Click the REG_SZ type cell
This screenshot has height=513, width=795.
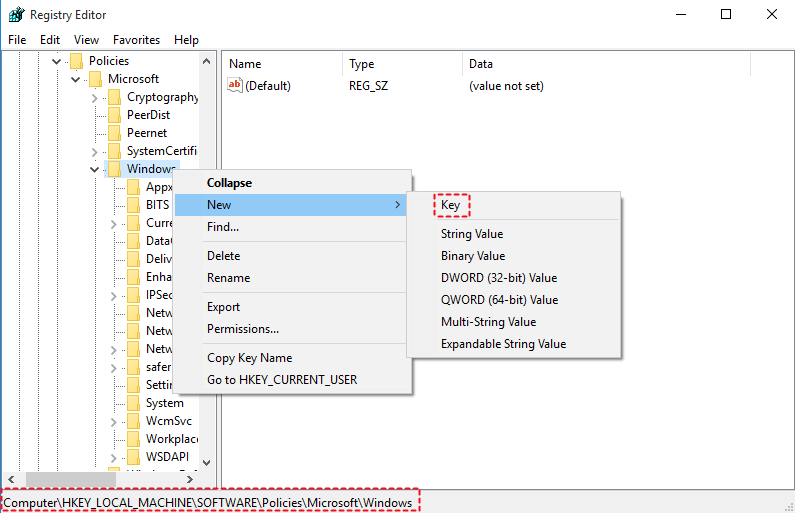[x=369, y=86]
